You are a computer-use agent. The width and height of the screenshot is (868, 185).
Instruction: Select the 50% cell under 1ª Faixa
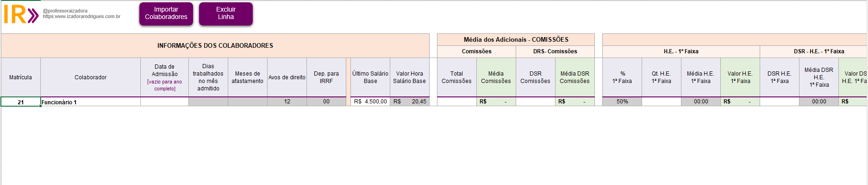click(x=622, y=102)
